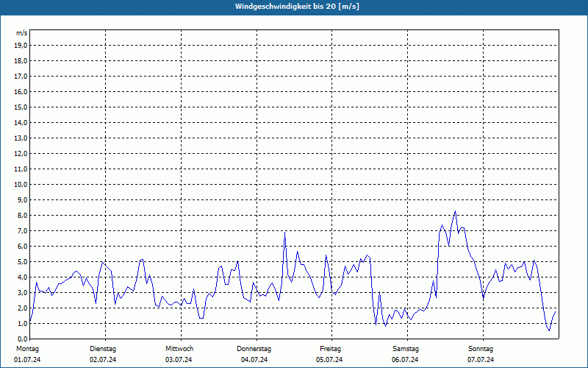
Task: Click the date 01.07.24
Action: 27,360
